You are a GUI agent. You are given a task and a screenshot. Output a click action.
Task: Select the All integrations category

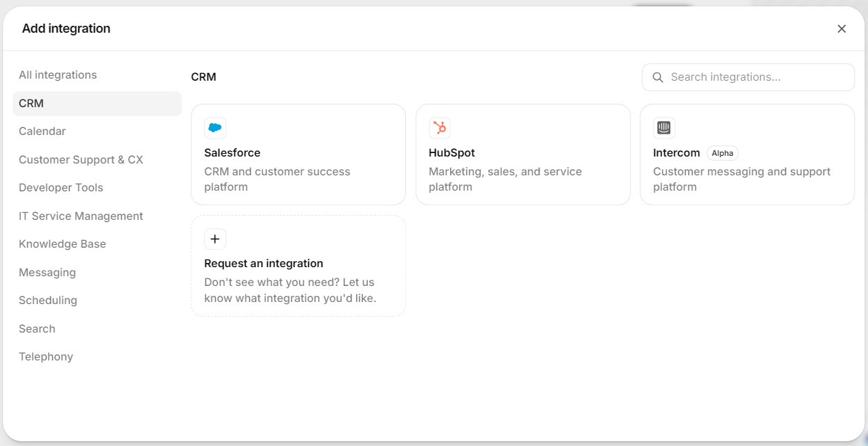(97, 75)
